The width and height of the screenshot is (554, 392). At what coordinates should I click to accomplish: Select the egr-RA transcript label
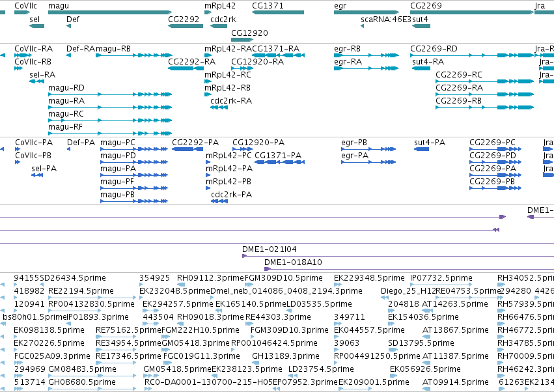pyautogui.click(x=348, y=62)
